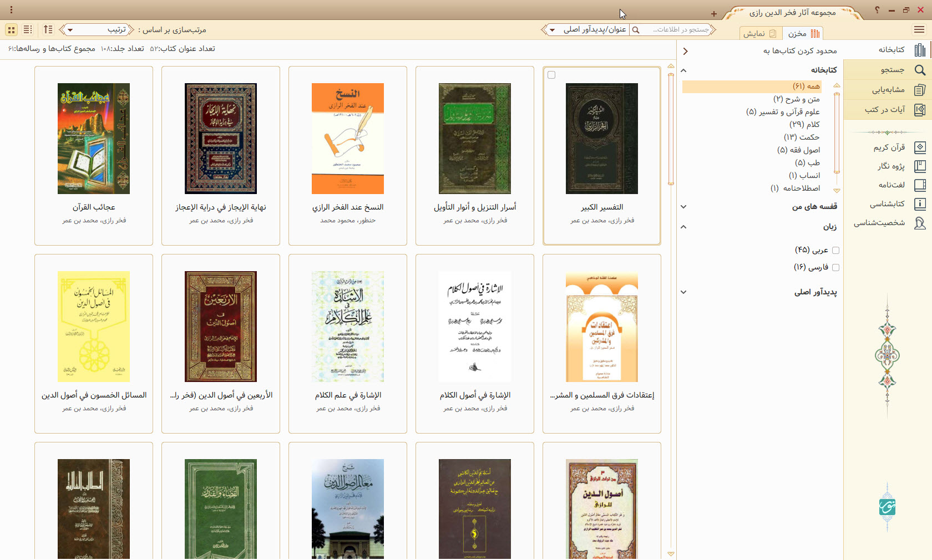Select the حکمت (۱۳) category
This screenshot has width=932, height=560.
pos(802,138)
